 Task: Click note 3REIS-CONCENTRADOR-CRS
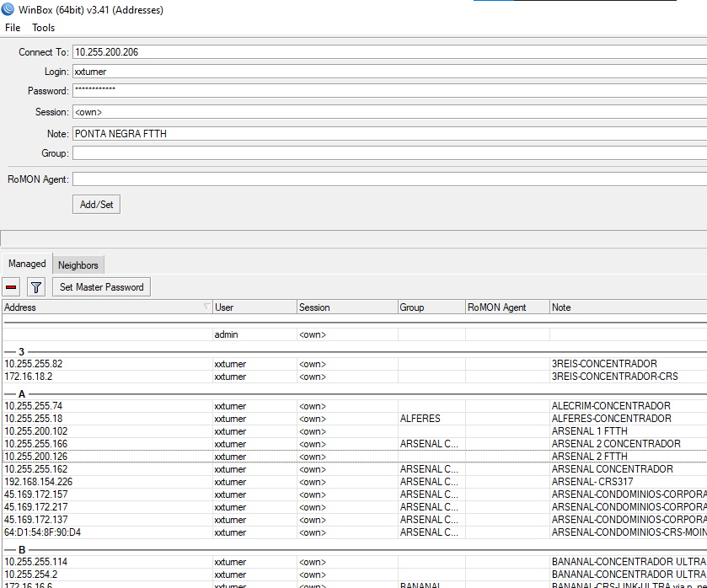pos(614,377)
